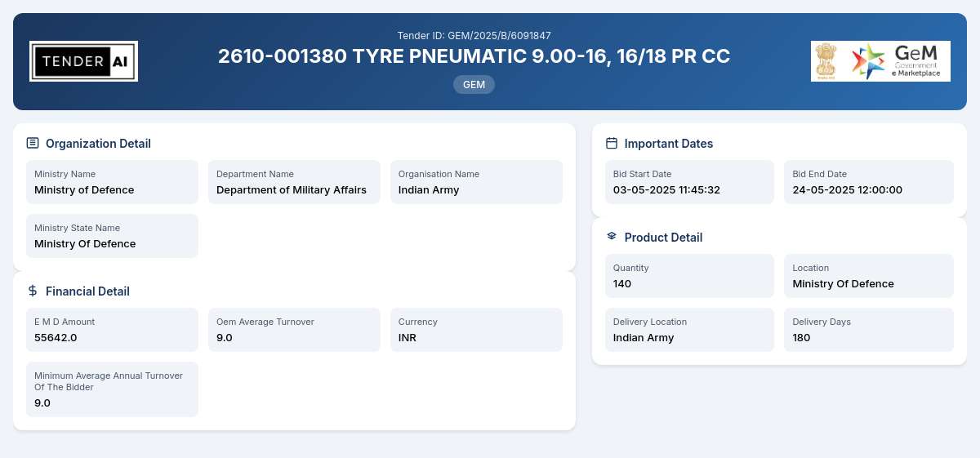This screenshot has height=458, width=980.
Task: Click the Financial Detail dollar icon
Action: coord(33,291)
